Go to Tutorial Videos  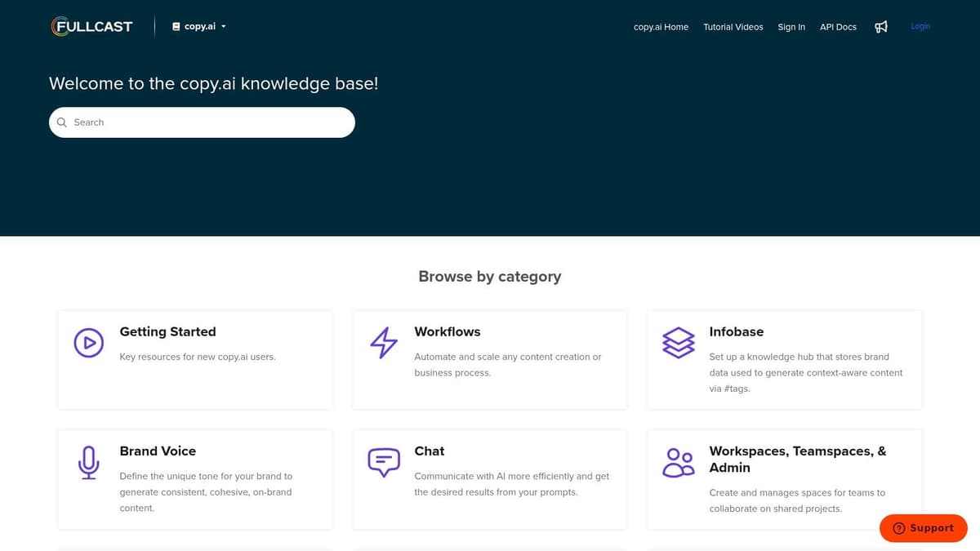click(x=733, y=27)
